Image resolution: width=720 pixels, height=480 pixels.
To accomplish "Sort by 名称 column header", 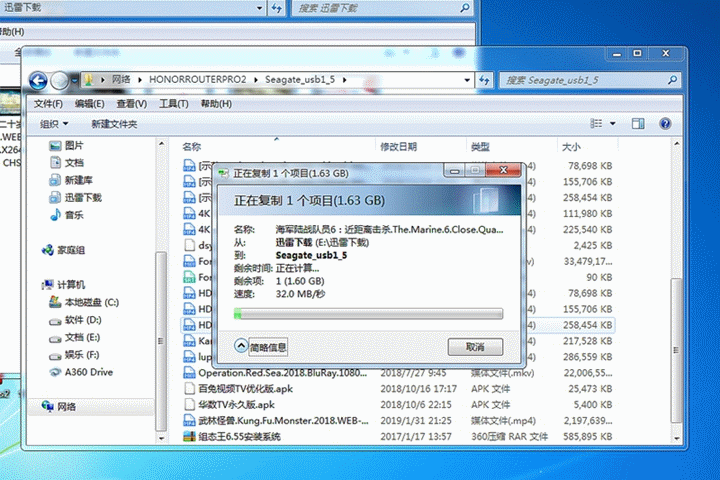I will (191, 147).
